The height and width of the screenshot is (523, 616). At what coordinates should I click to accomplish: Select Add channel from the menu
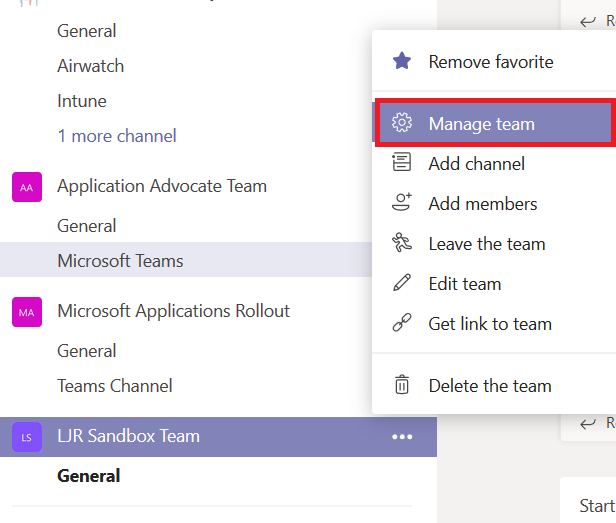coord(494,163)
